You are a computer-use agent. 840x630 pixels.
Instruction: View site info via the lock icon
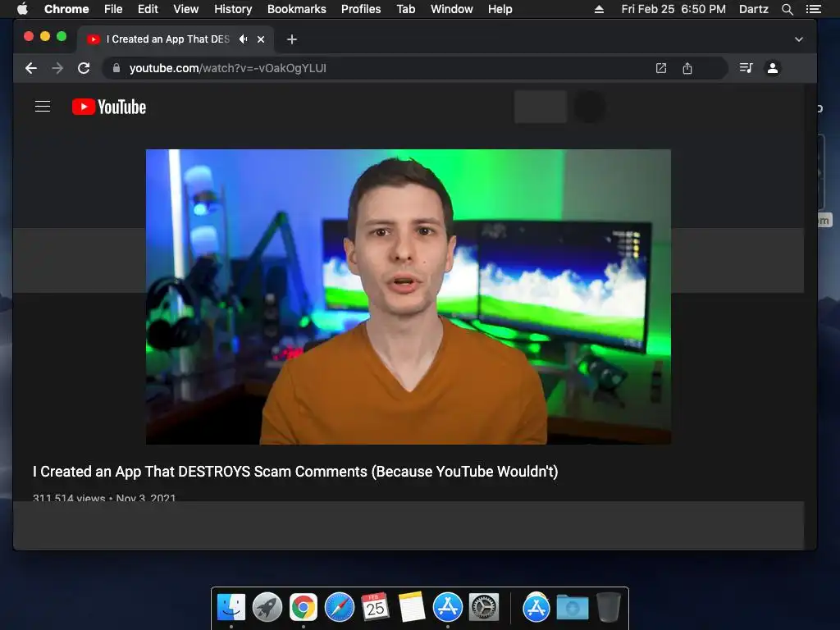coord(116,68)
